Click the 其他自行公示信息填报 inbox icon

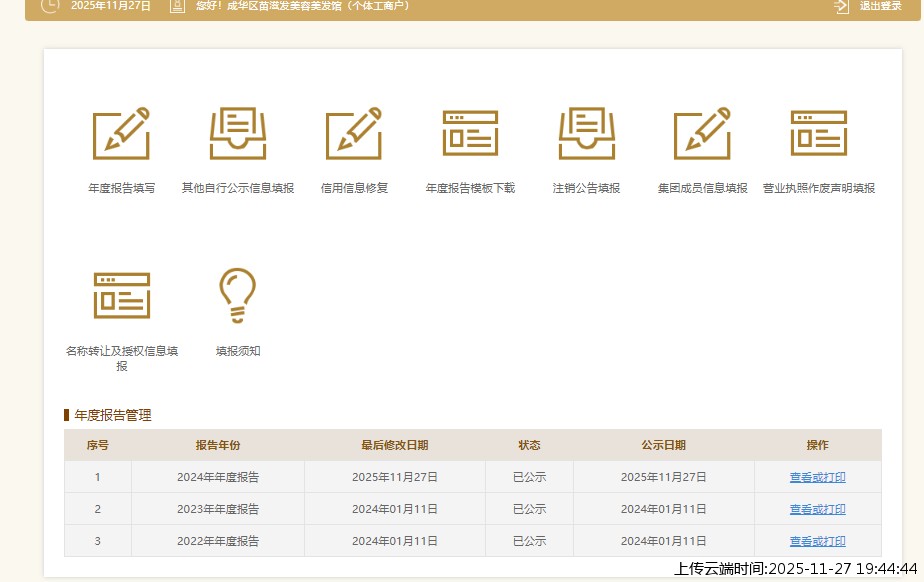click(x=237, y=132)
